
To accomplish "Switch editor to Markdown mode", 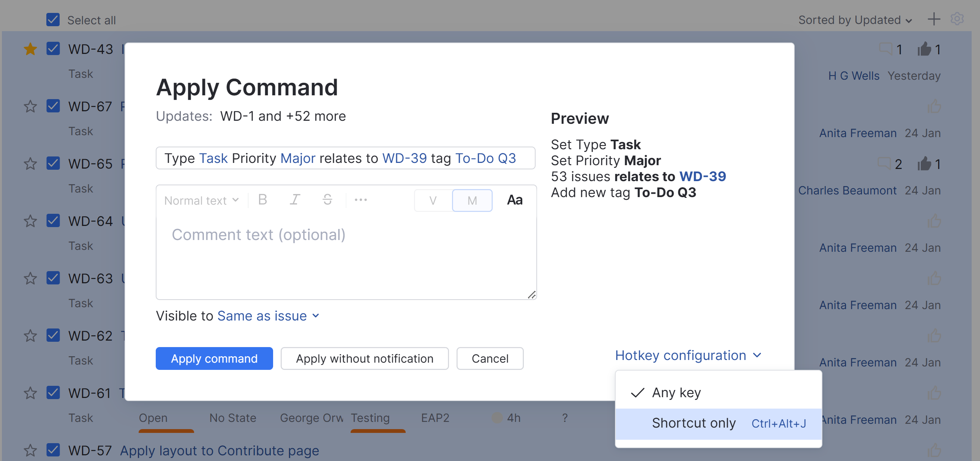I will (472, 200).
